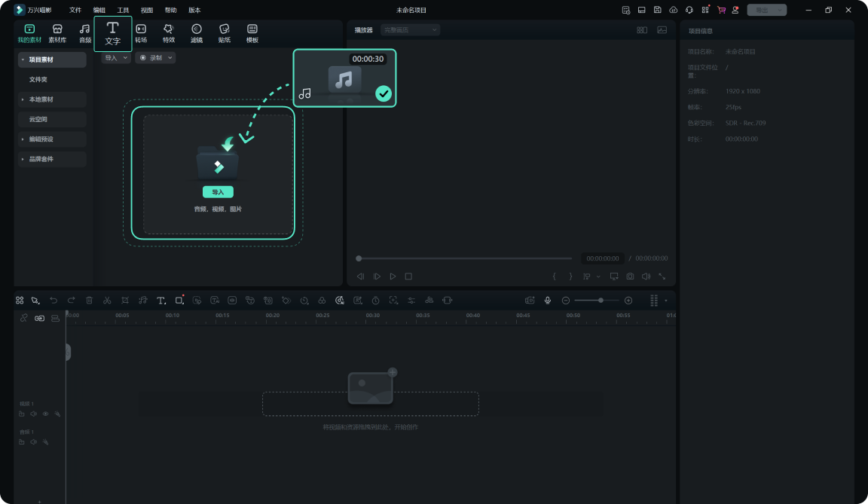Mute the 音频 1 audio track
This screenshot has height=504, width=868.
(33, 441)
